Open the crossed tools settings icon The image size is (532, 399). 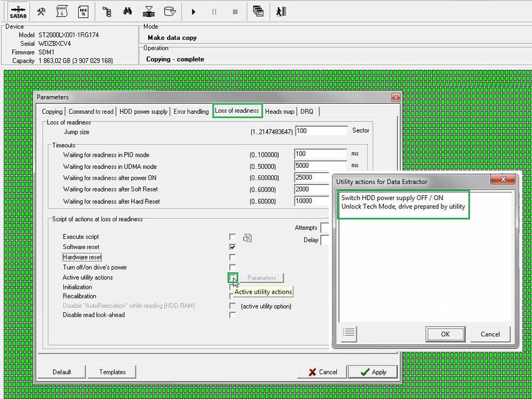[41, 11]
